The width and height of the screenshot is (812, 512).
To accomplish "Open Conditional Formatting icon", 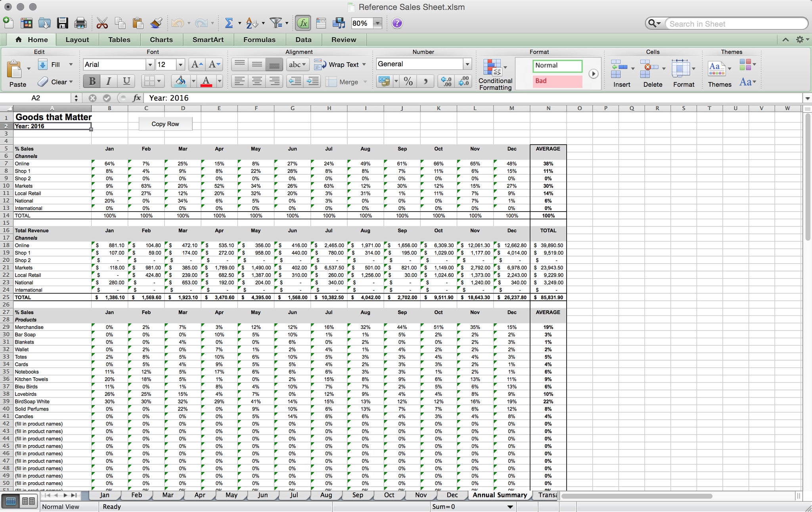I will [495, 74].
